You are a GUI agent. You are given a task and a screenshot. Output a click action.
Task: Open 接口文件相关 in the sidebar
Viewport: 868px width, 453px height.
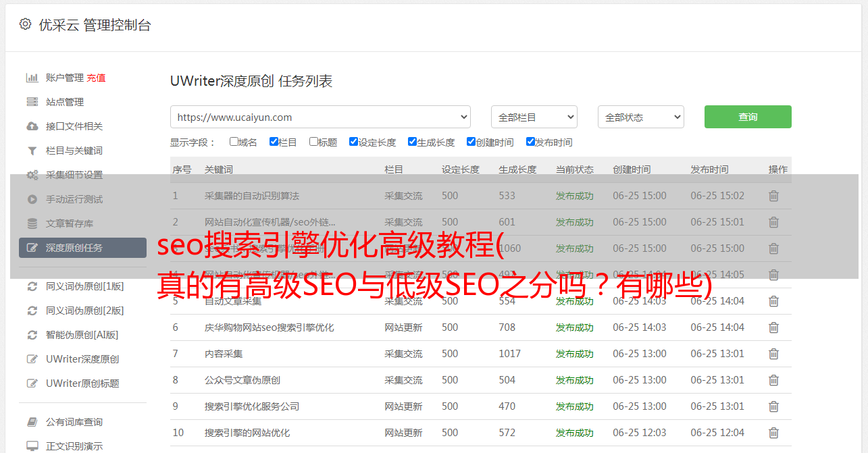click(x=74, y=126)
